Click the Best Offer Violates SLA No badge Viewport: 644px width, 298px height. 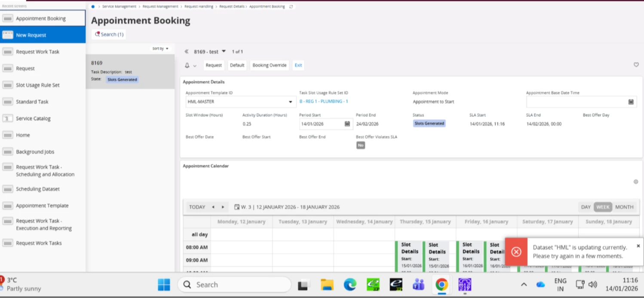pyautogui.click(x=361, y=145)
